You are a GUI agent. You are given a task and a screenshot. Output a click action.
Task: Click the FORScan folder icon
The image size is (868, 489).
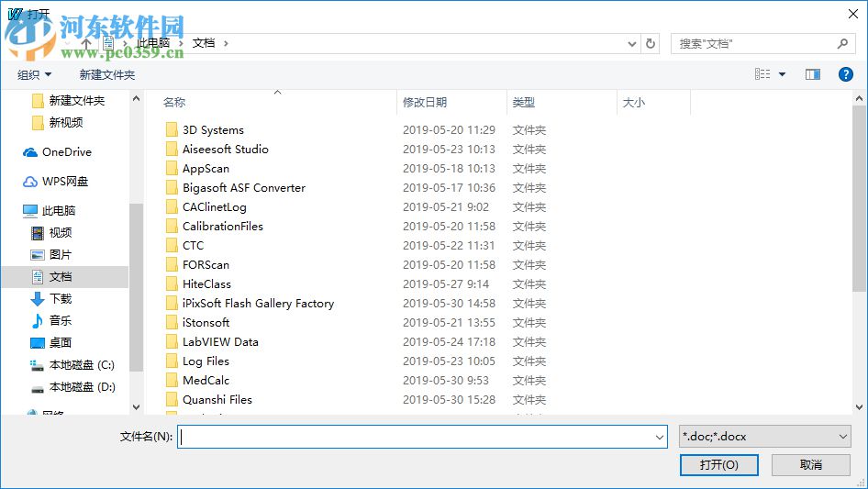tap(172, 265)
